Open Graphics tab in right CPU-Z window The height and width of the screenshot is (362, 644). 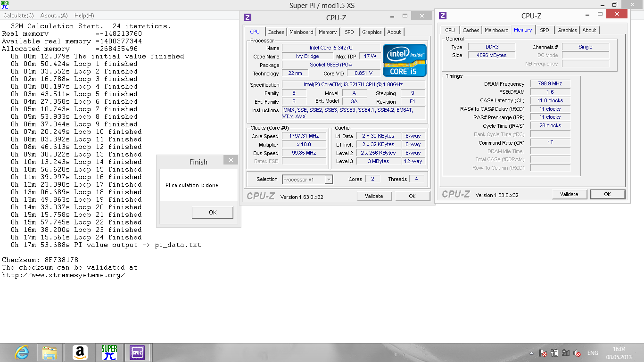[x=567, y=30]
